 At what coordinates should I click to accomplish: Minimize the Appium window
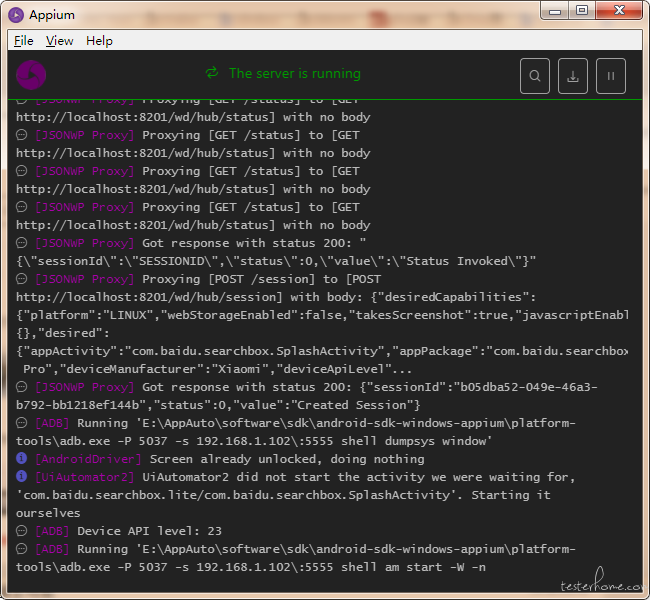(x=555, y=11)
